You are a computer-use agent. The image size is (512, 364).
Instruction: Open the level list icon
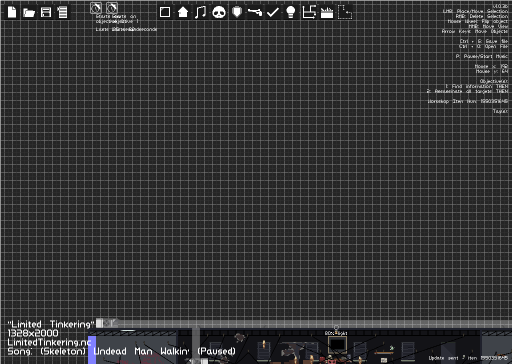pos(62,12)
